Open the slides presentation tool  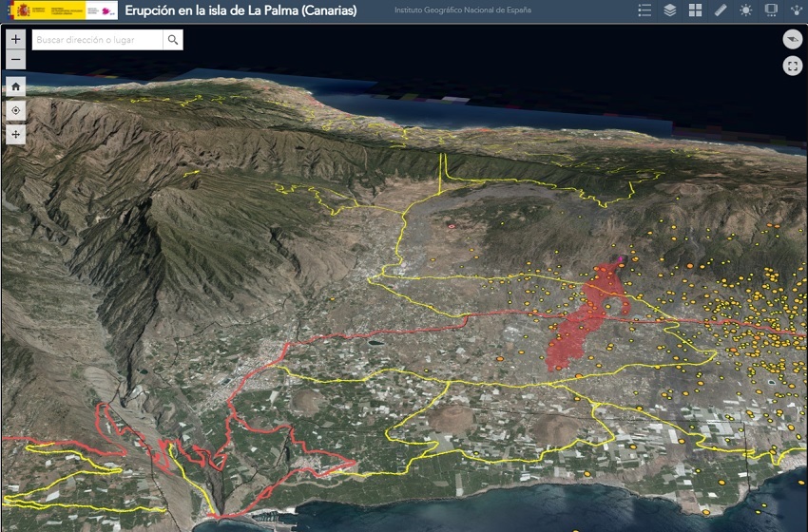771,10
